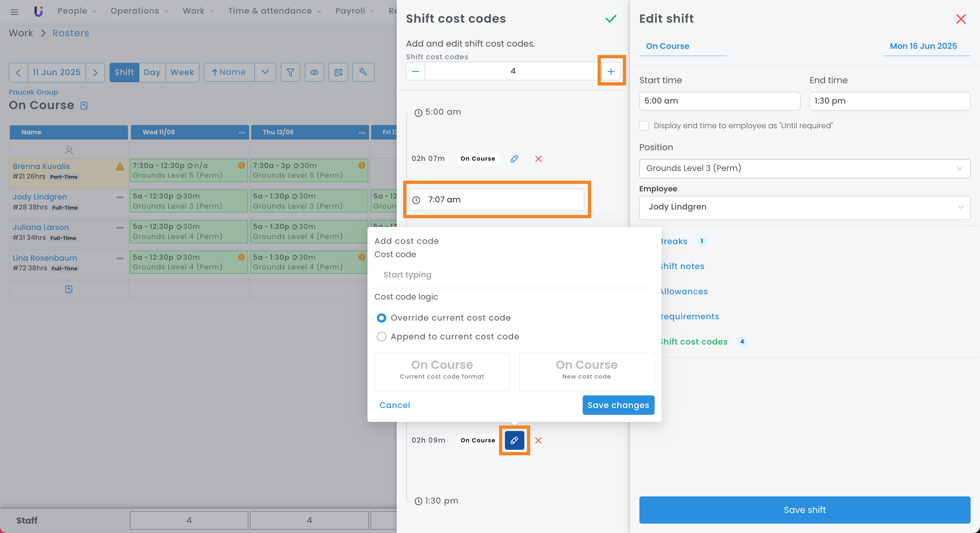Delete the 02h 07m cost code segment
980x533 pixels.
point(538,159)
